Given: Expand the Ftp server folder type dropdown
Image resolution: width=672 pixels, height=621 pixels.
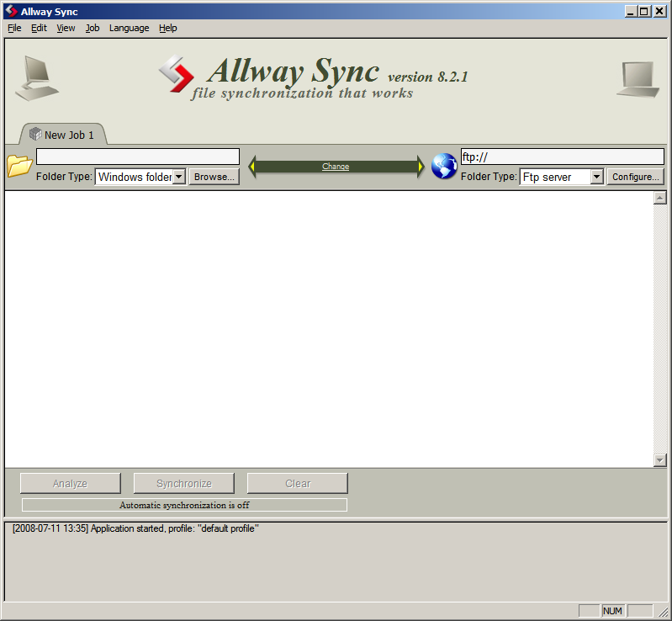Looking at the screenshot, I should (x=596, y=177).
